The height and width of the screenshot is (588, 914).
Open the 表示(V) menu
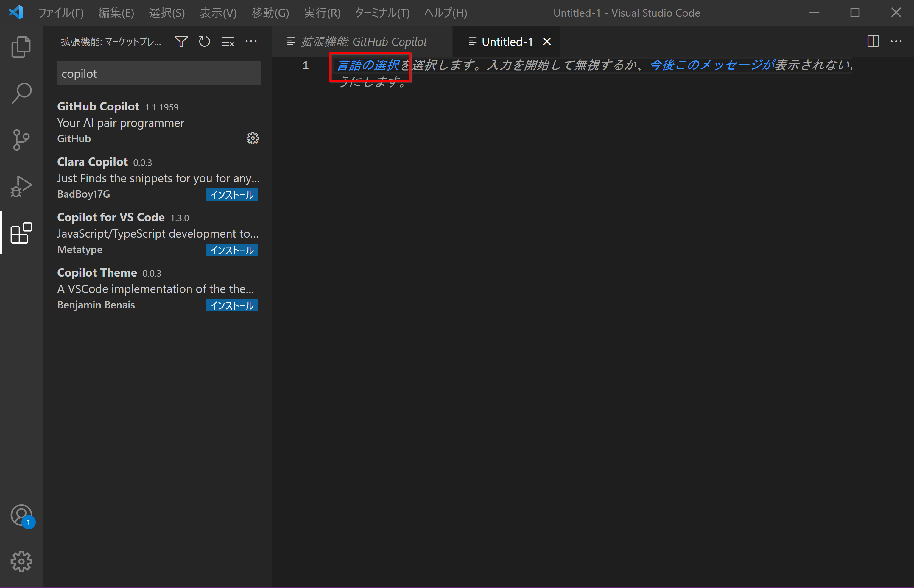pyautogui.click(x=218, y=13)
